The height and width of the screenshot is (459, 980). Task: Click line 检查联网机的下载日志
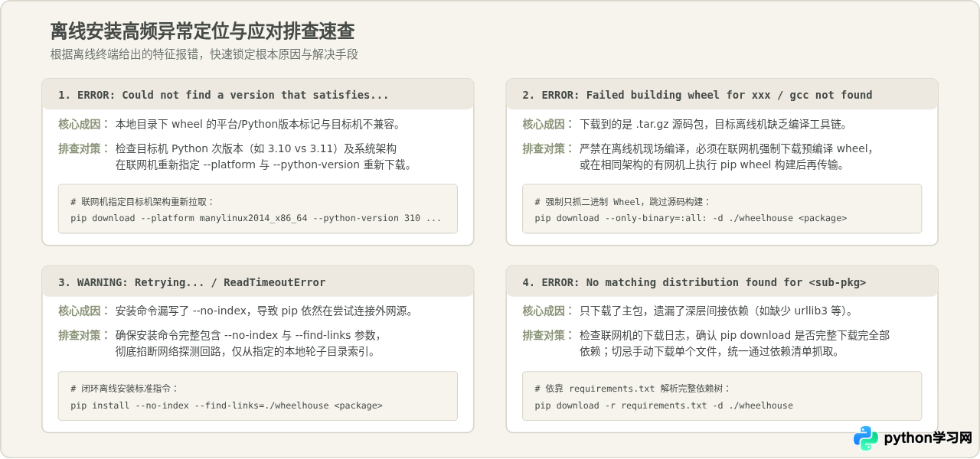click(x=734, y=335)
